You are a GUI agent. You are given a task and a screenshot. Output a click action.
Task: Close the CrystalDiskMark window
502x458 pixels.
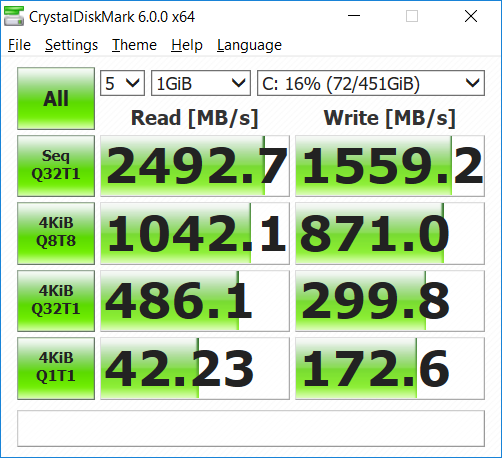point(471,16)
